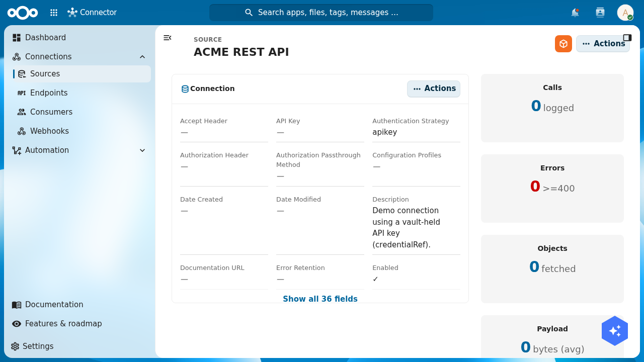
Task: Click the orange cube source icon
Action: tap(563, 44)
